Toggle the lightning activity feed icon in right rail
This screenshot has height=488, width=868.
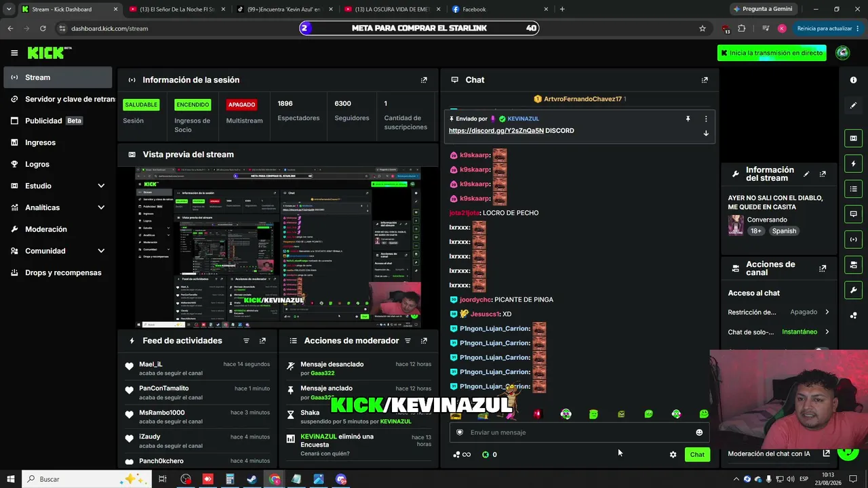pos(853,164)
